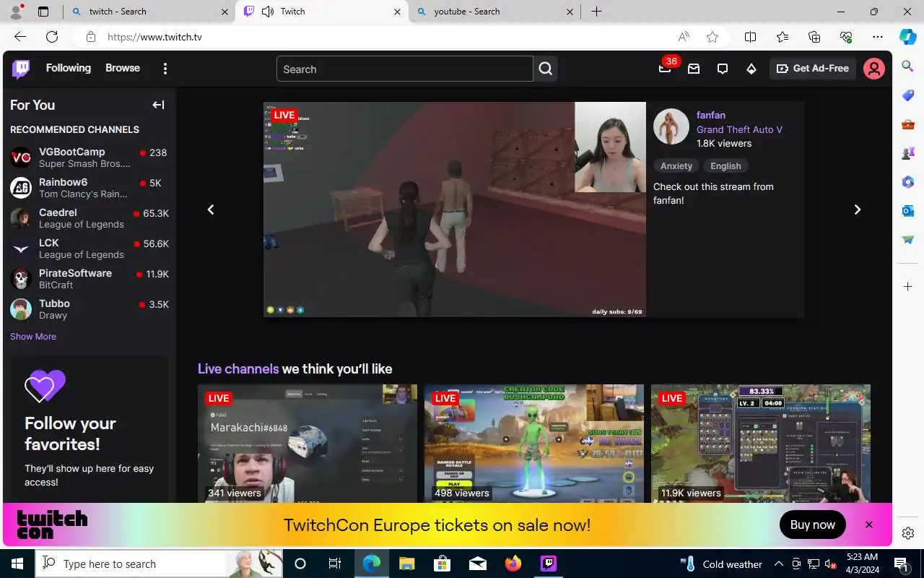Open the Twitch home logo
The image size is (924, 578).
click(x=21, y=69)
